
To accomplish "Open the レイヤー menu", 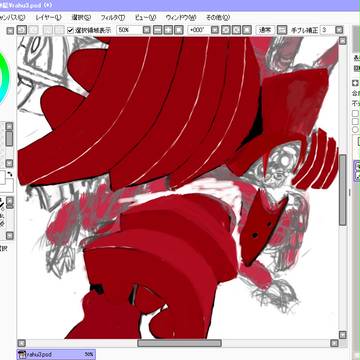I will tap(48, 17).
